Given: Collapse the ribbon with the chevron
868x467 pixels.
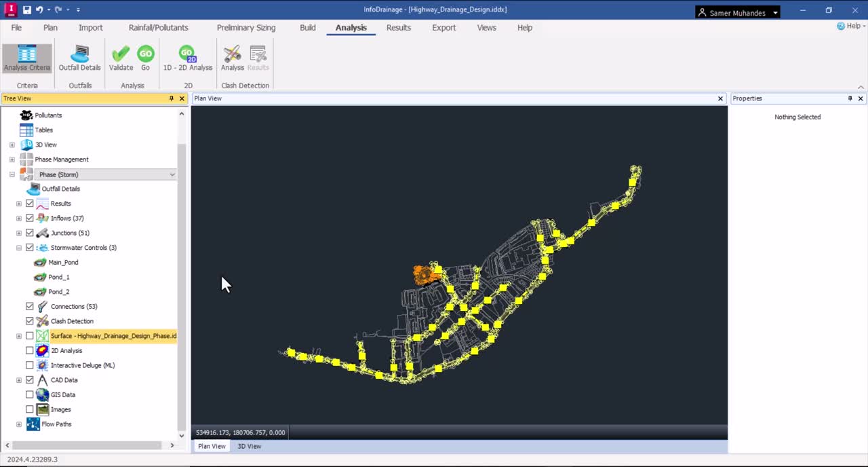Looking at the screenshot, I should click(x=861, y=87).
